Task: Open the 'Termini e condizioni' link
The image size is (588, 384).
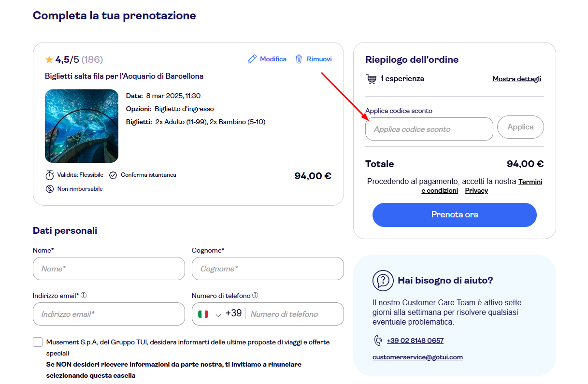Action: pyautogui.click(x=530, y=182)
